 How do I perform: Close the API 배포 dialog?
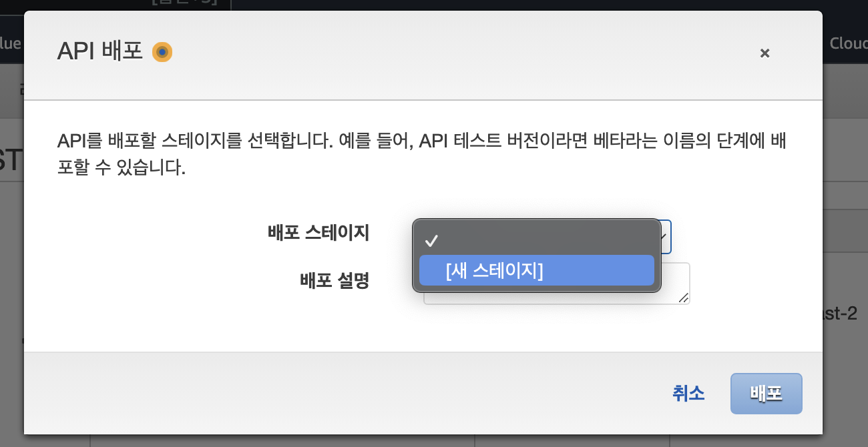pyautogui.click(x=765, y=53)
